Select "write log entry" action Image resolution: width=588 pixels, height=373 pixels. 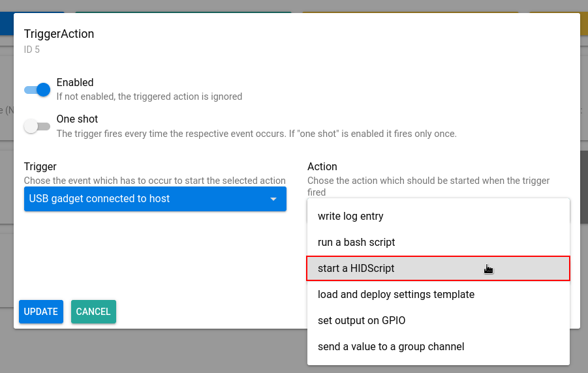click(350, 216)
